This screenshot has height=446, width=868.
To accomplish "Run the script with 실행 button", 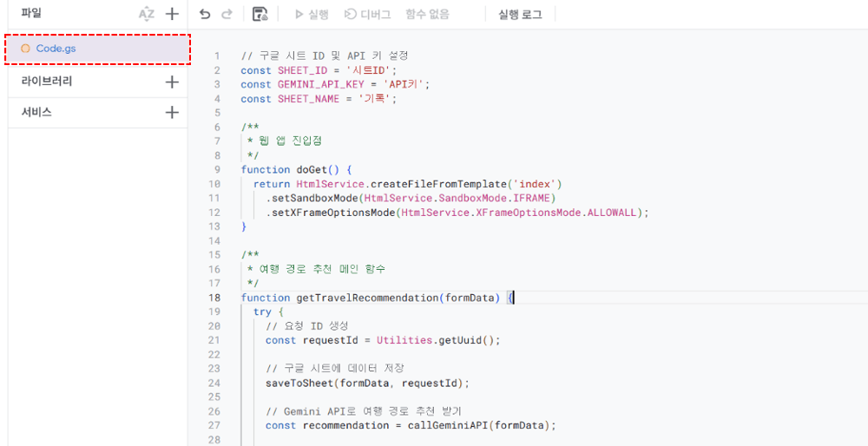I will [x=312, y=14].
